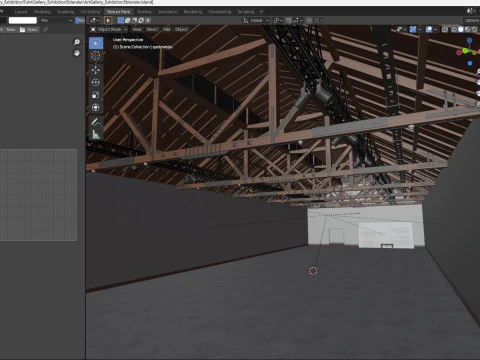Click the tweak select arrow icon in header

pyautogui.click(x=108, y=21)
